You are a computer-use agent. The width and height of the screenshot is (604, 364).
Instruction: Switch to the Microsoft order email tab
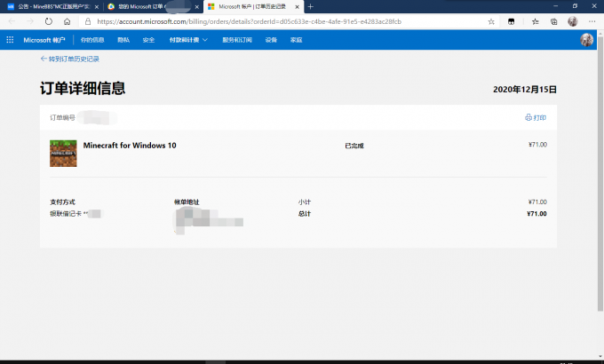(x=154, y=6)
